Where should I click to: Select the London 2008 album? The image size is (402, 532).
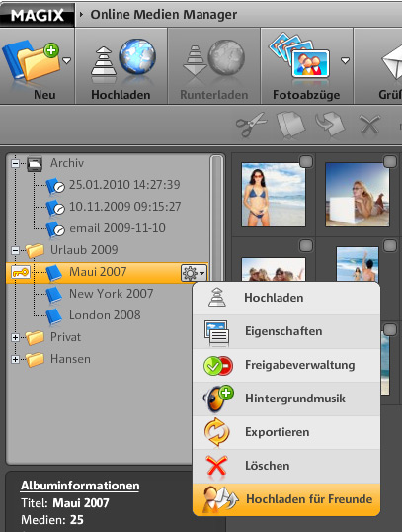[105, 315]
